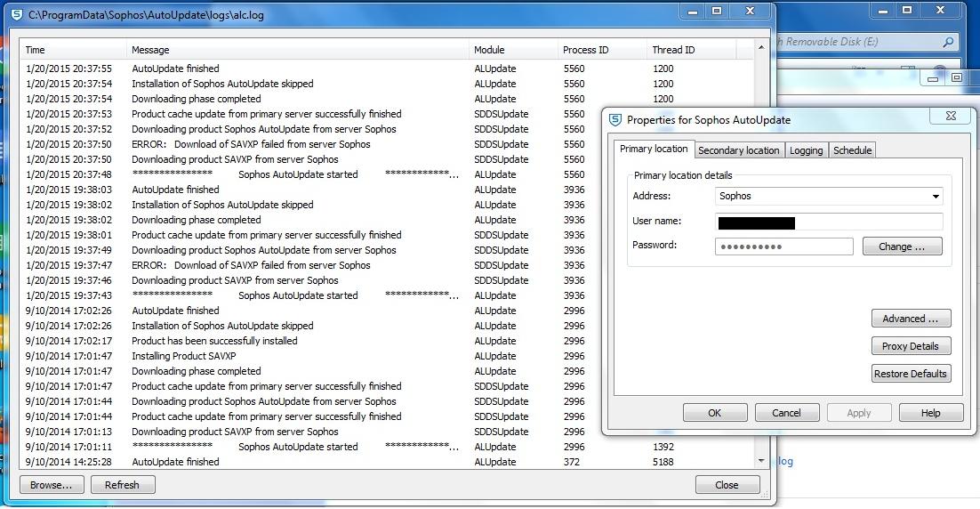Click the Browse... button in log viewer
980x509 pixels.
(x=52, y=485)
